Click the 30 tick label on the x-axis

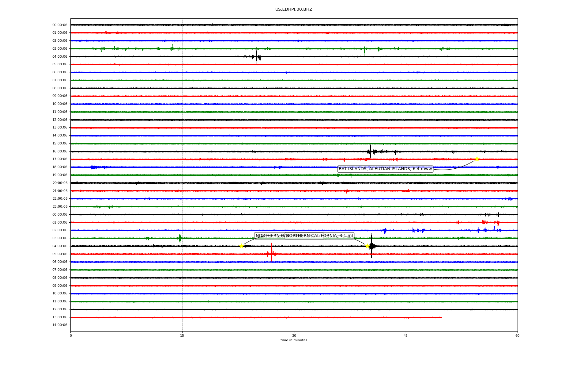coord(294,335)
